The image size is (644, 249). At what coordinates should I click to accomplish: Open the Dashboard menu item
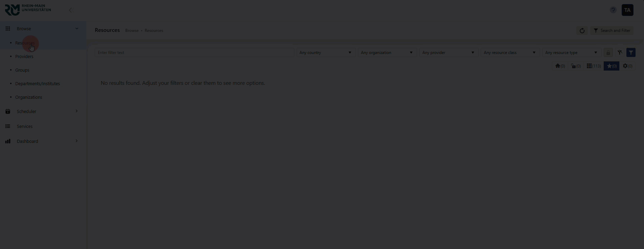coord(27,141)
